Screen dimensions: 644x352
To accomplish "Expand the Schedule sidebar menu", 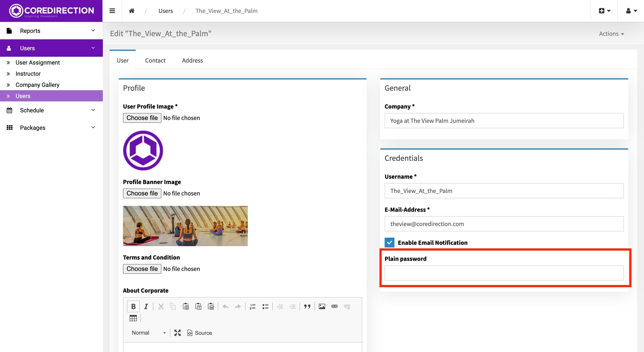I will tap(51, 110).
